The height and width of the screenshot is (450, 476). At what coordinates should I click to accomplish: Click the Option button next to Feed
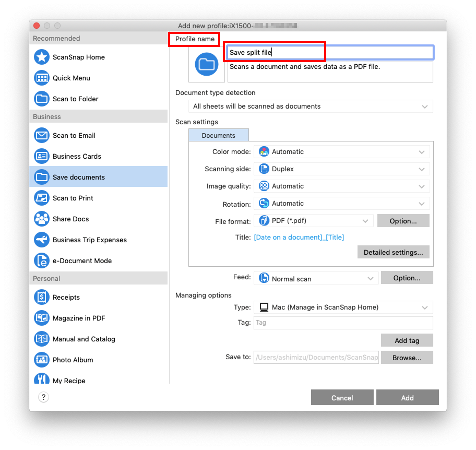pos(405,278)
